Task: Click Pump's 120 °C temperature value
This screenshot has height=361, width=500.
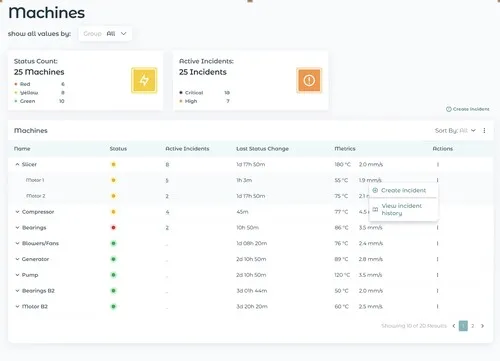Action: [342, 275]
